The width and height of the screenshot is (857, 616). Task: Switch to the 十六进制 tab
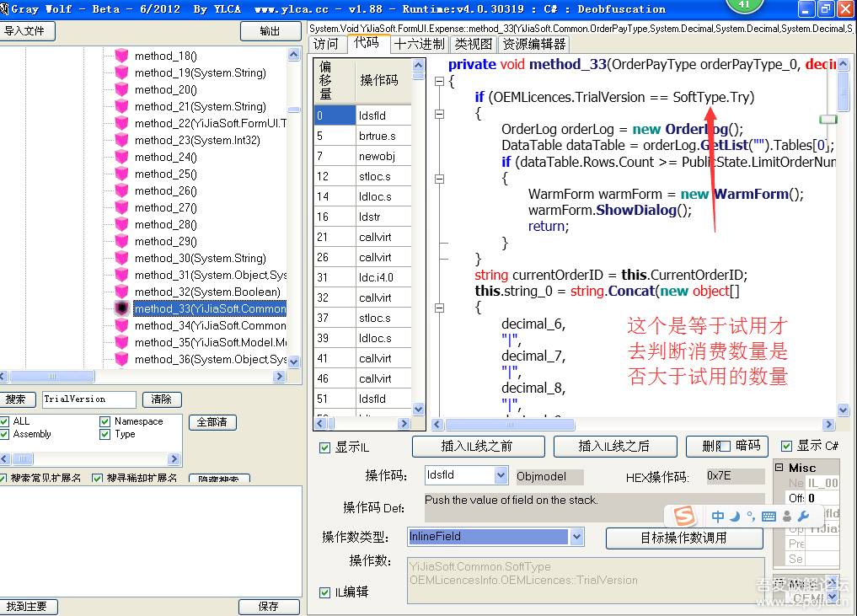(x=419, y=44)
